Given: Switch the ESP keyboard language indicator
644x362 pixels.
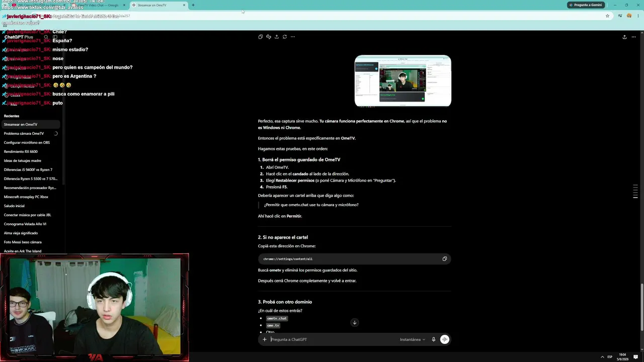Looking at the screenshot, I should (610, 357).
